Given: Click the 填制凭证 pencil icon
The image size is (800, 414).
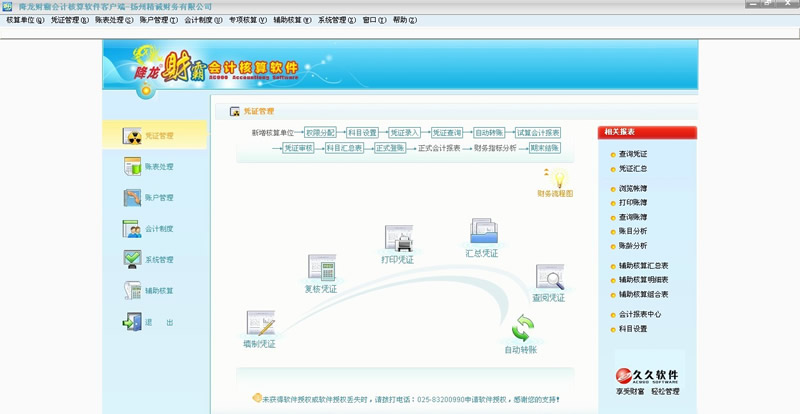Looking at the screenshot, I should click(x=261, y=323).
